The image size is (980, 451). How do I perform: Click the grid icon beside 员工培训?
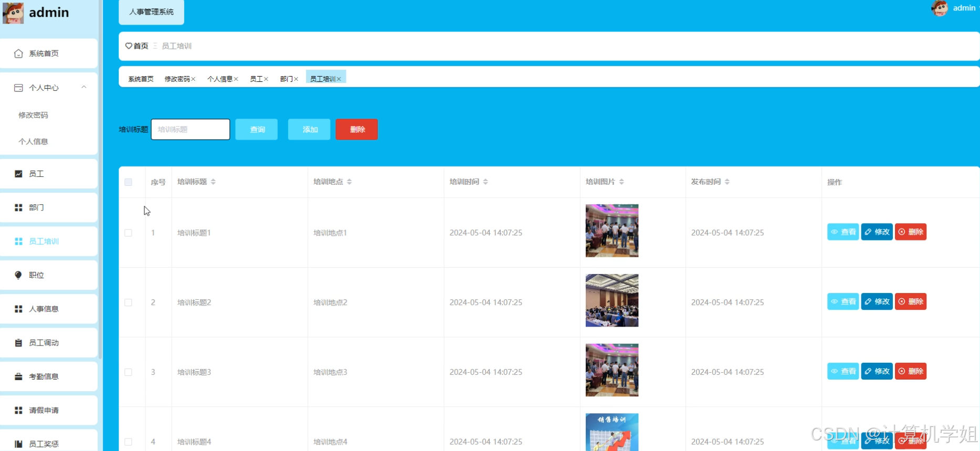coord(18,242)
